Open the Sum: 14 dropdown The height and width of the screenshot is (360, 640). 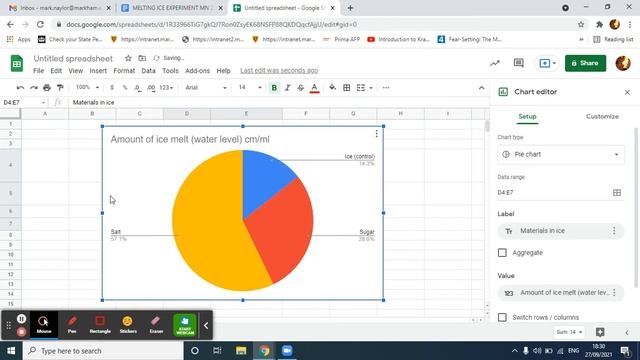tap(569, 332)
